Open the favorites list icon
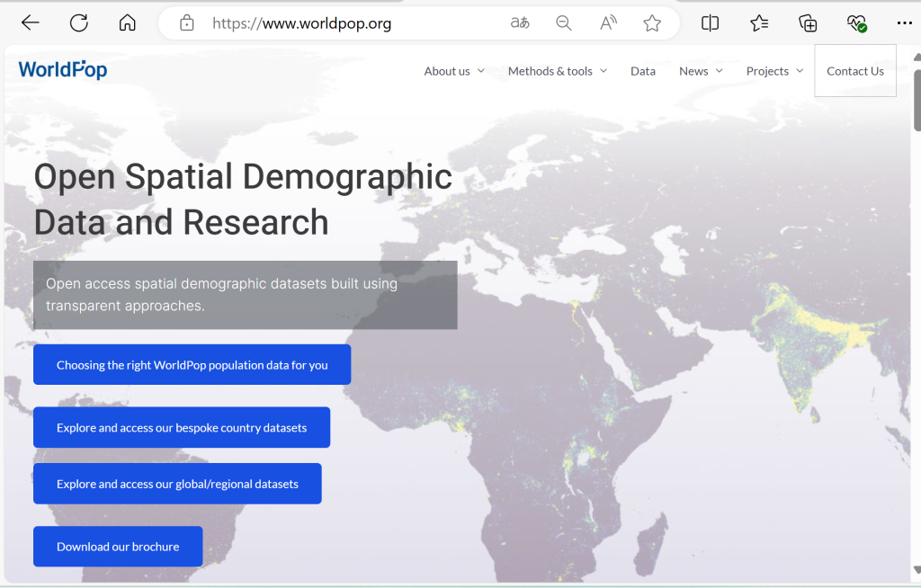The width and height of the screenshot is (921, 588). [x=759, y=23]
